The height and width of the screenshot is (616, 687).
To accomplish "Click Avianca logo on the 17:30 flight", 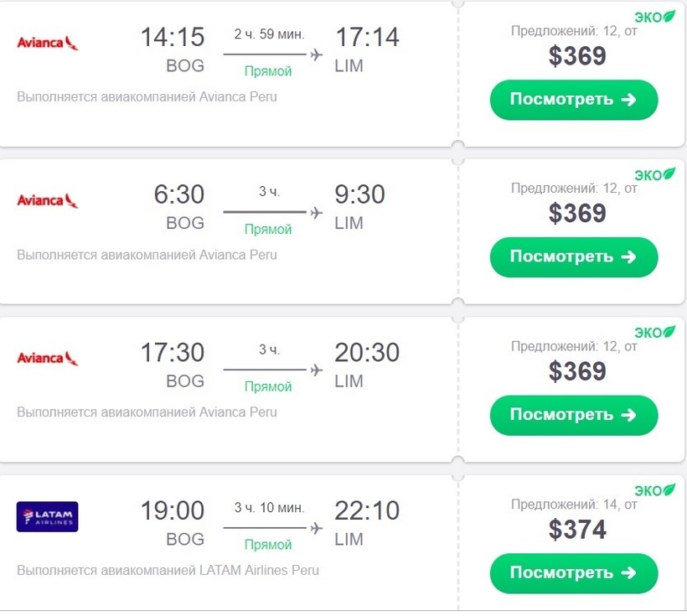I will 47,358.
